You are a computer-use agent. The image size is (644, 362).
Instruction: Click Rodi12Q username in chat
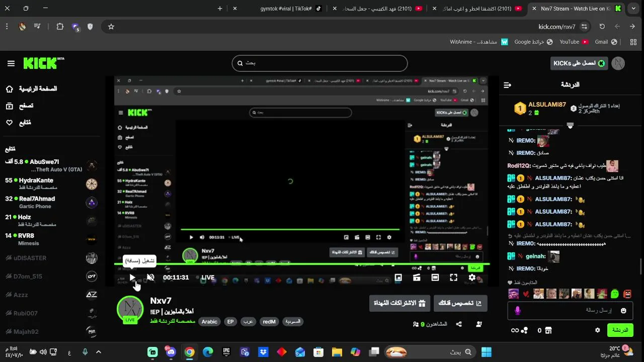(519, 166)
